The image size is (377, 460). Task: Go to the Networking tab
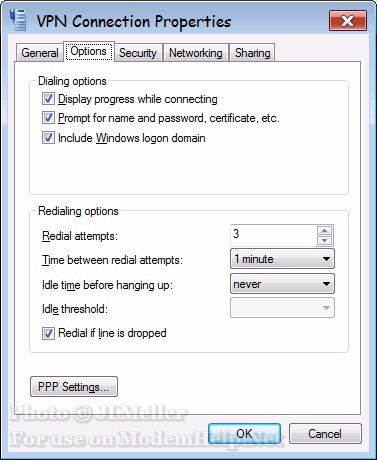pos(196,53)
